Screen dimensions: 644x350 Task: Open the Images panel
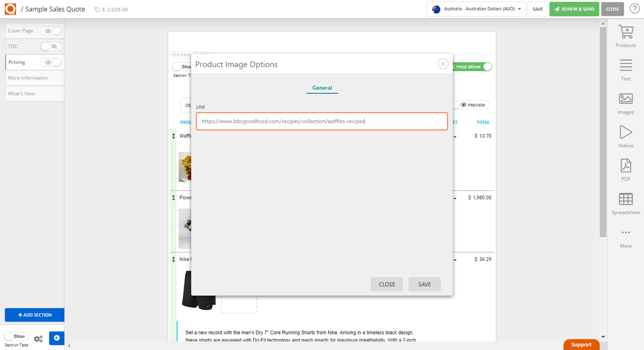click(x=625, y=103)
